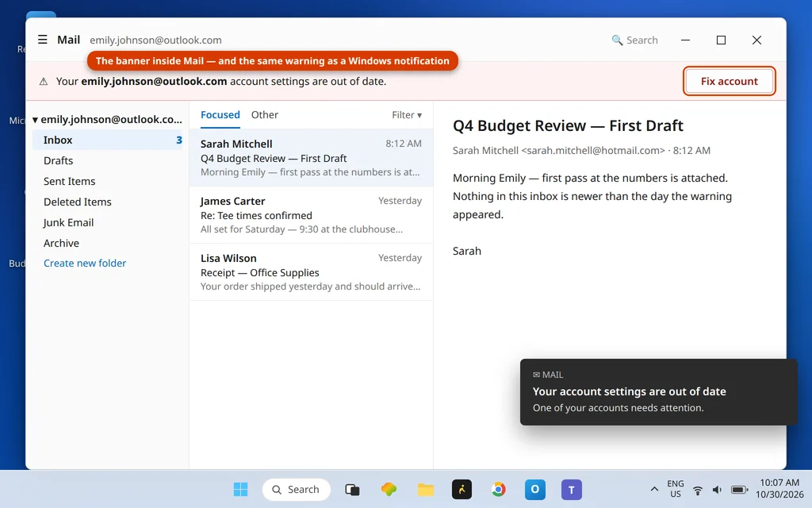Click the warning triangle icon in banner
Viewport: 812px width, 508px height.
(44, 82)
